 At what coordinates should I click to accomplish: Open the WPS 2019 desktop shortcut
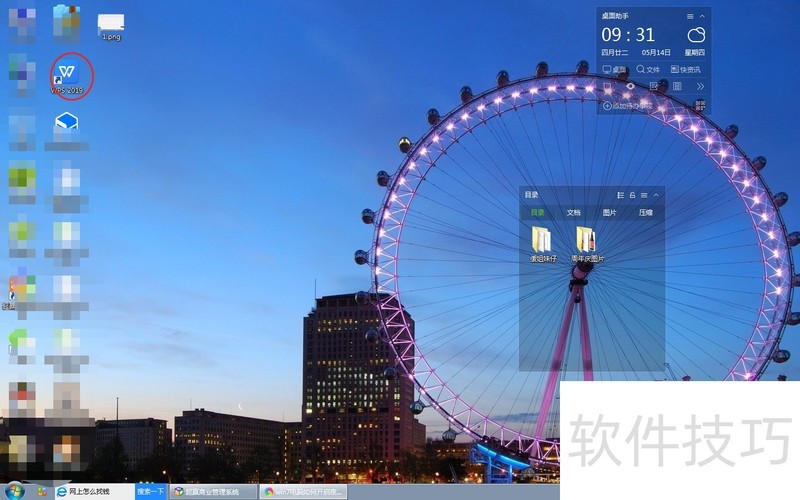[67, 76]
